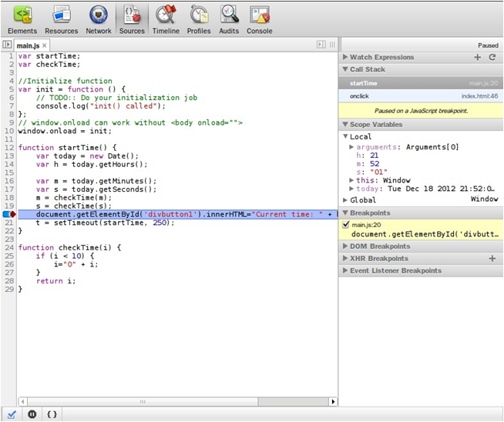Add a new watch expression

pos(478,57)
